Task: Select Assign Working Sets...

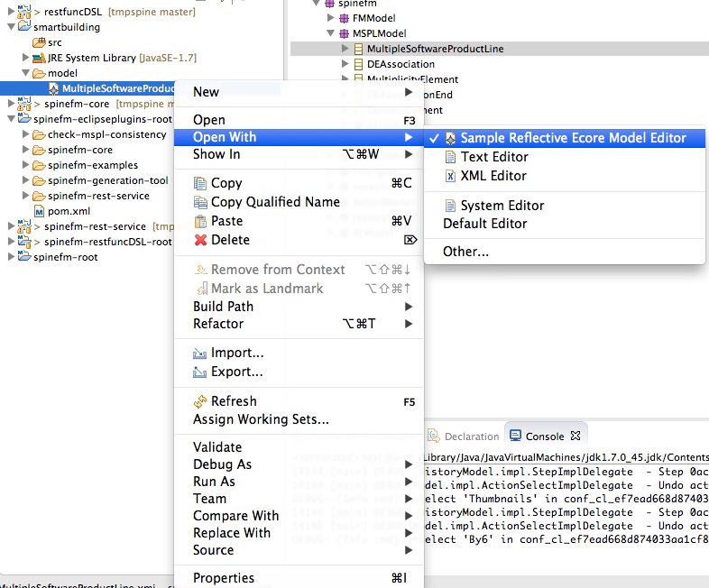Action: pyautogui.click(x=299, y=419)
